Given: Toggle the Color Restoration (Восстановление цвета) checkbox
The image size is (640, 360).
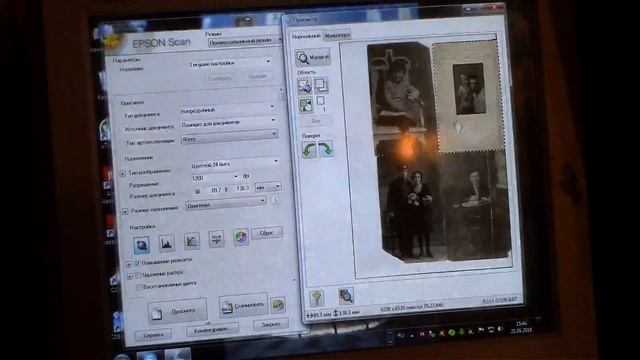Looking at the screenshot, I should click(x=139, y=287).
